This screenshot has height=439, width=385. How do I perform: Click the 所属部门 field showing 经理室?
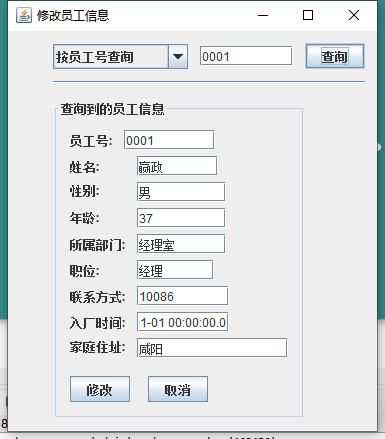pyautogui.click(x=181, y=244)
